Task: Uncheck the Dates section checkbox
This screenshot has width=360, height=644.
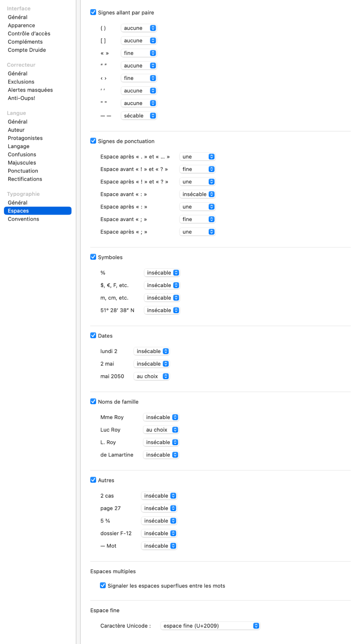Action: point(93,336)
